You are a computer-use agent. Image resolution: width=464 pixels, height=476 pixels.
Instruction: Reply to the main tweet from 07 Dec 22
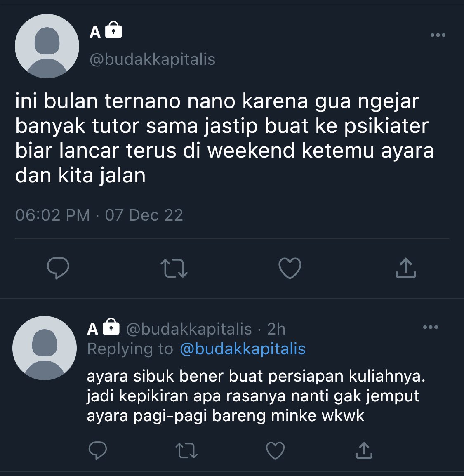pyautogui.click(x=58, y=268)
